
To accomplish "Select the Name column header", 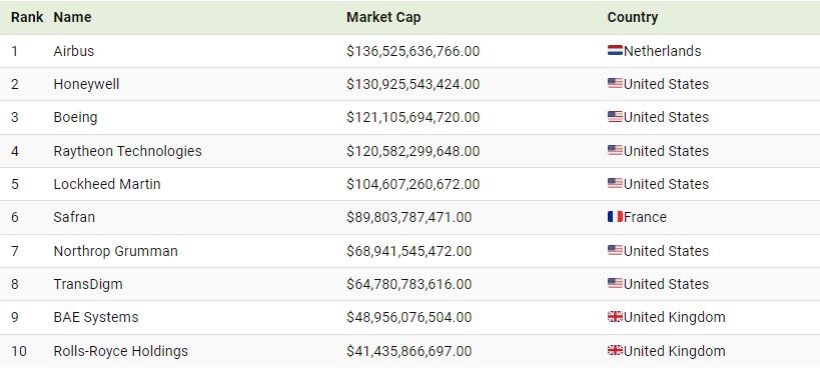I will tap(72, 17).
